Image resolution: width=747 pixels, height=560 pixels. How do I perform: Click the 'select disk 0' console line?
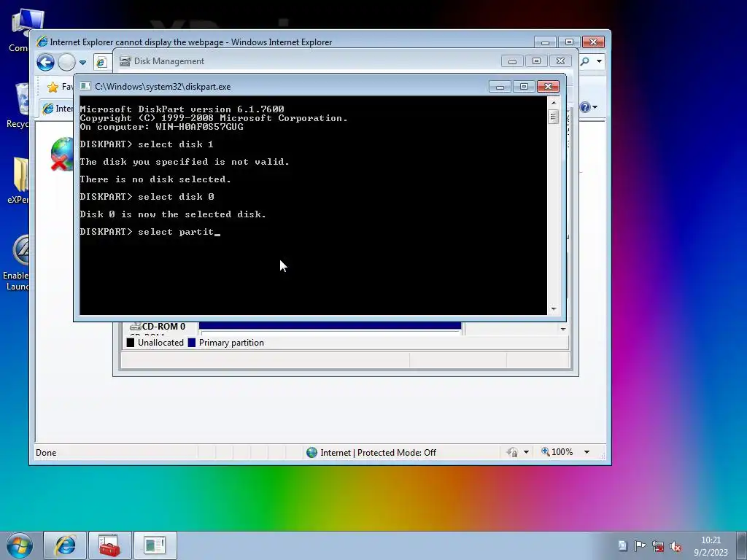tap(147, 197)
